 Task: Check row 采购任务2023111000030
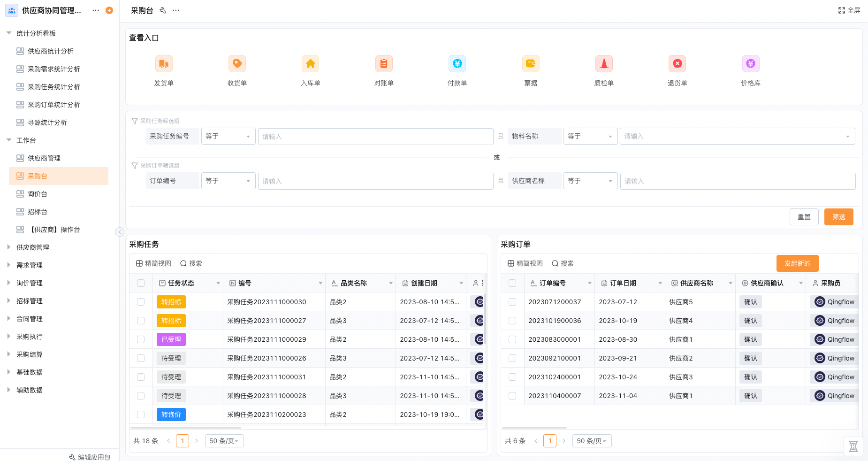pos(141,302)
